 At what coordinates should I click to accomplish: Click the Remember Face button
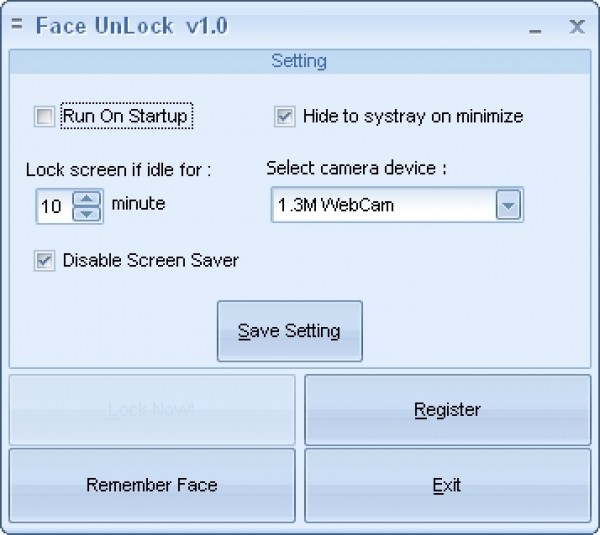point(152,485)
